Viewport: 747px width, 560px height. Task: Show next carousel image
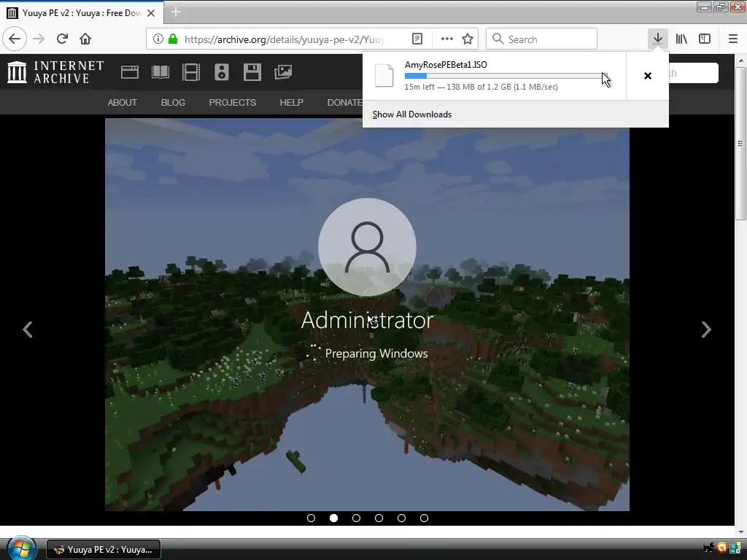pos(706,330)
